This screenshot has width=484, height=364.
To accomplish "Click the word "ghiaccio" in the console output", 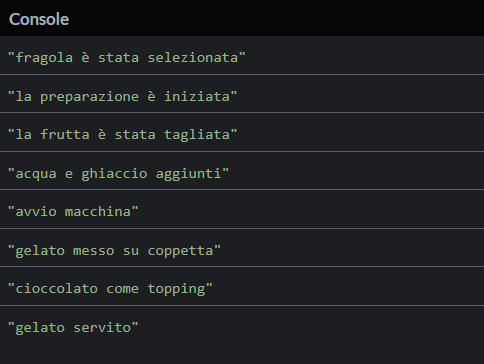I will point(114,174).
